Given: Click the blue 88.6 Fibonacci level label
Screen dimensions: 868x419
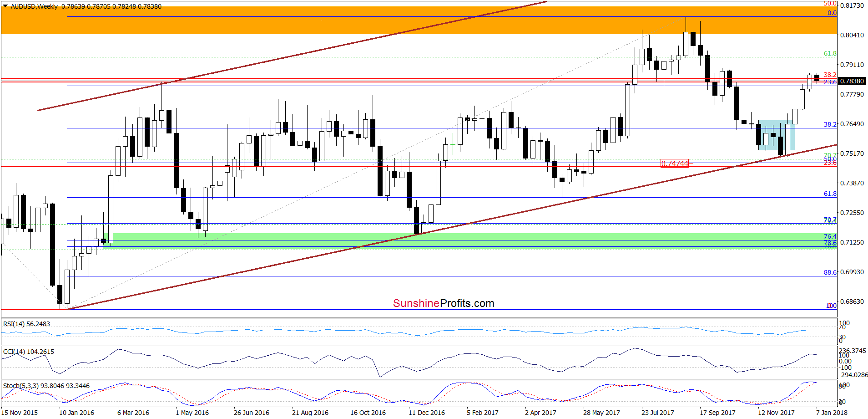Looking at the screenshot, I should pos(830,272).
